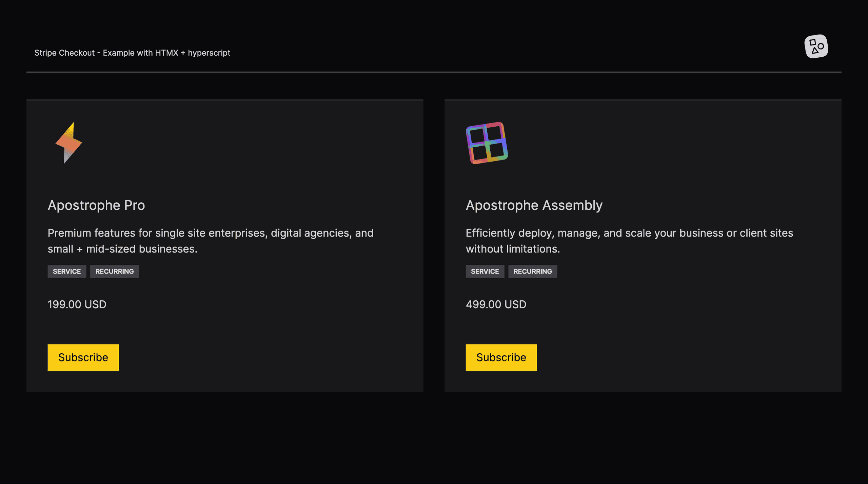Click SERVICE tag on Assembly card
Image resolution: width=868 pixels, height=484 pixels.
click(x=485, y=272)
